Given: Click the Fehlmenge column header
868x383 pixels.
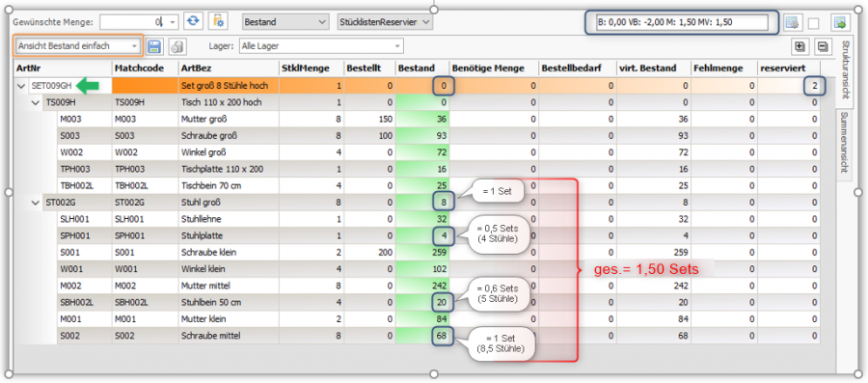Looking at the screenshot, I should pos(724,68).
